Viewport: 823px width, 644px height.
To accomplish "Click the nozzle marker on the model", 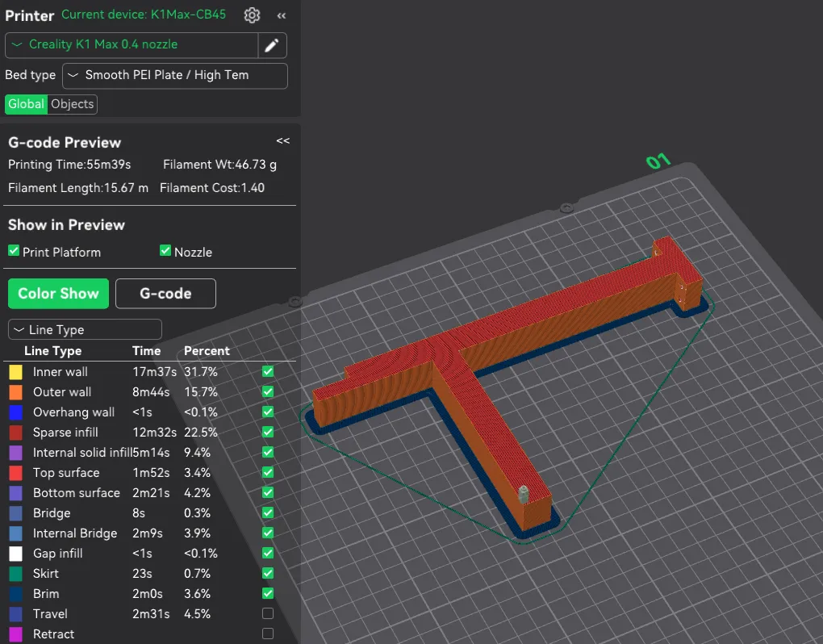I will 524,494.
